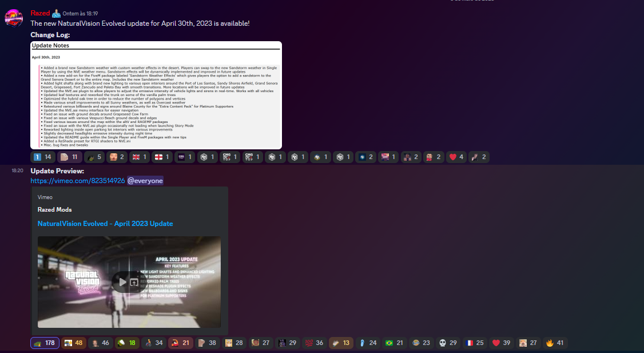Open the 'NaturalVision Evolved - April 2023 Update' title link
This screenshot has height=353, width=644.
pyautogui.click(x=105, y=224)
